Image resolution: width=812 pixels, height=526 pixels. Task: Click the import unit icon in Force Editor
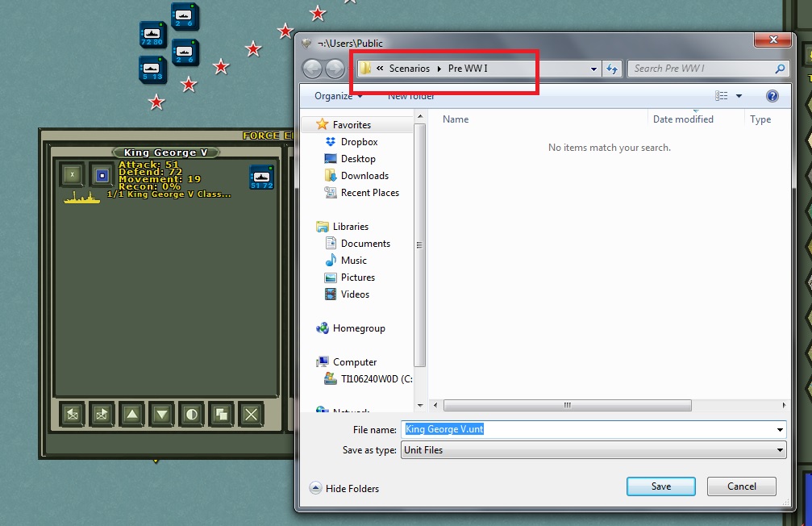pyautogui.click(x=72, y=415)
